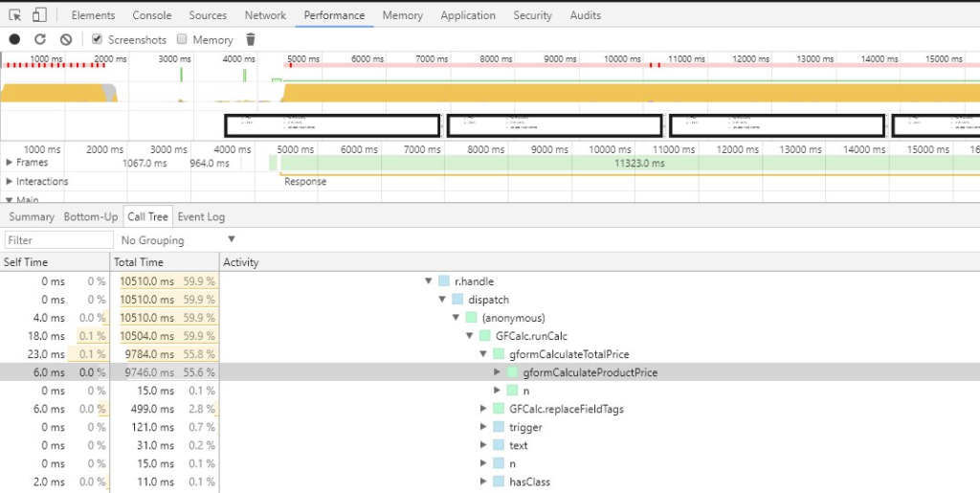980x493 pixels.
Task: Collapse the (anonymous) tree node
Action: coord(456,318)
